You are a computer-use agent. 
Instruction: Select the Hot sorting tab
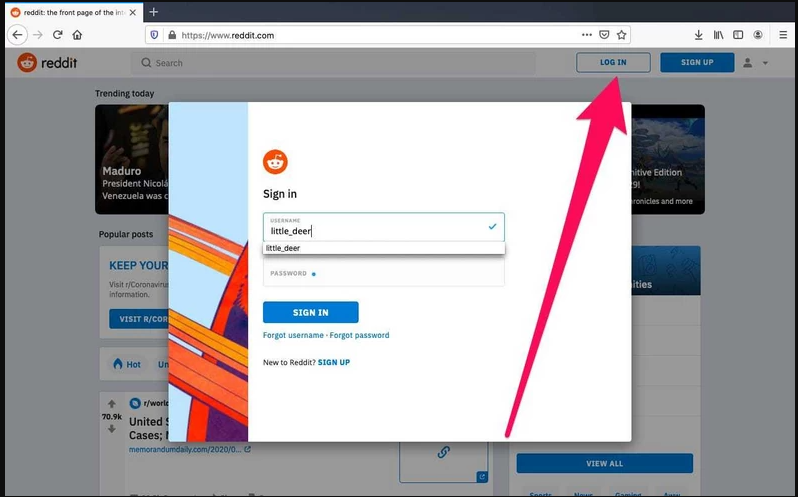[126, 364]
